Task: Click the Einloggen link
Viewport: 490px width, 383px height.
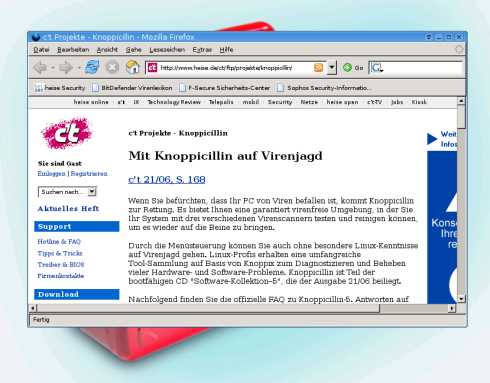Action: (51, 174)
